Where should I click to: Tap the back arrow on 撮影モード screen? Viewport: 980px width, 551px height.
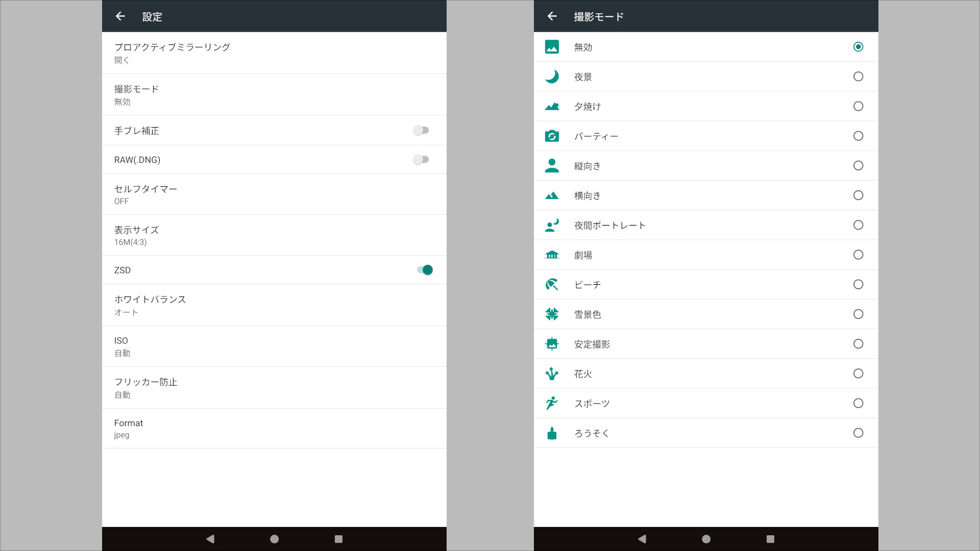click(553, 16)
